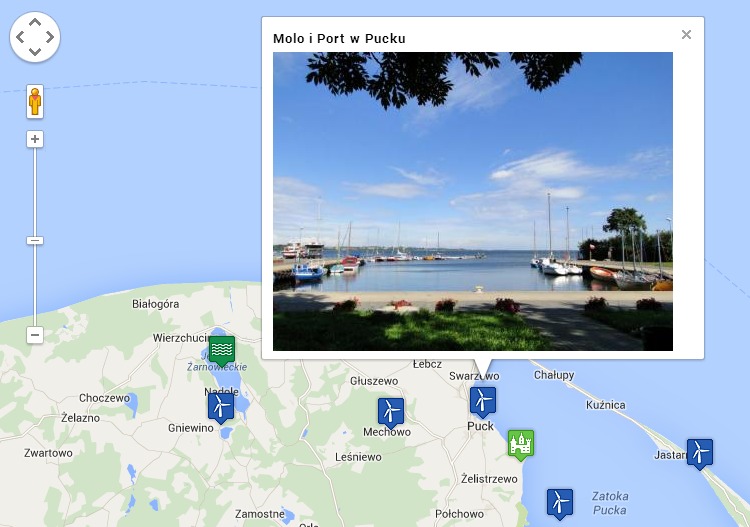Pan the map down with arrow control
This screenshot has height=527, width=750.
(x=35, y=52)
